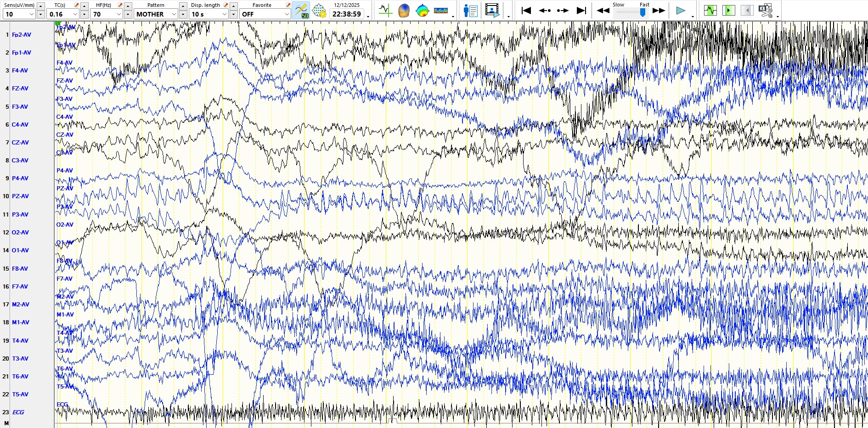Select previous Pattern with up arrow

tap(183, 6)
